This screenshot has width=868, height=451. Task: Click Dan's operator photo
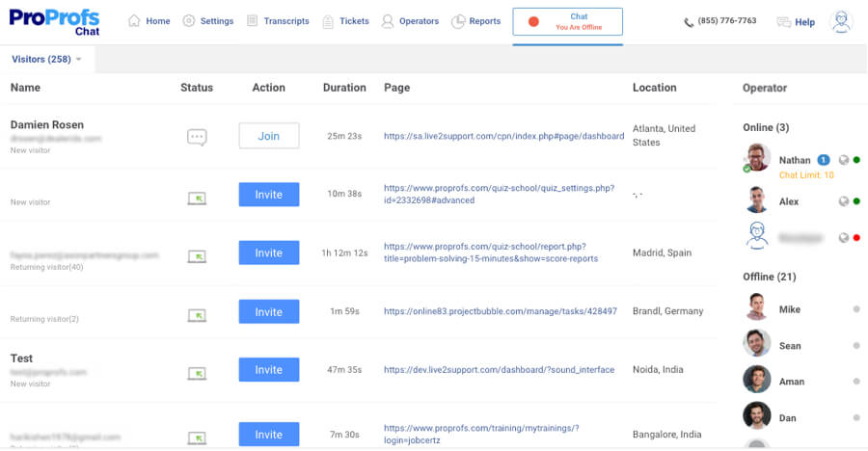(x=757, y=416)
